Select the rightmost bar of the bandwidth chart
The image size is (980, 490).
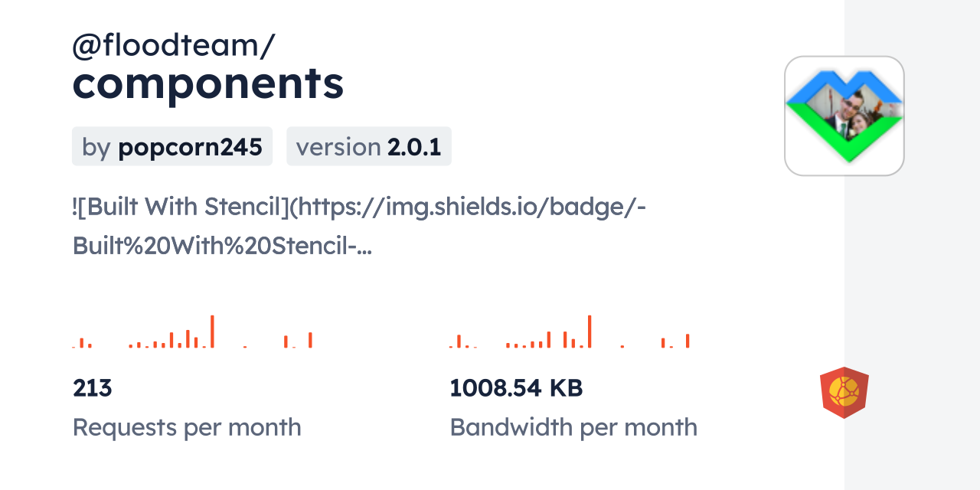688,341
